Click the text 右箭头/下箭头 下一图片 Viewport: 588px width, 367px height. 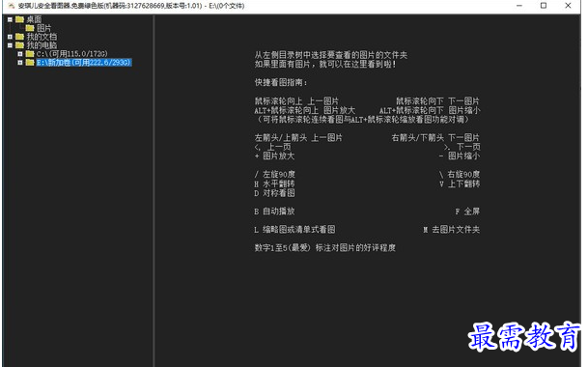[x=435, y=138]
